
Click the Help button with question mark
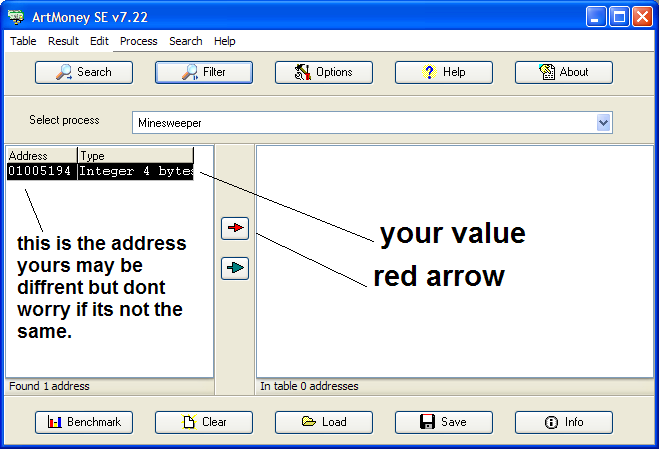tap(444, 72)
